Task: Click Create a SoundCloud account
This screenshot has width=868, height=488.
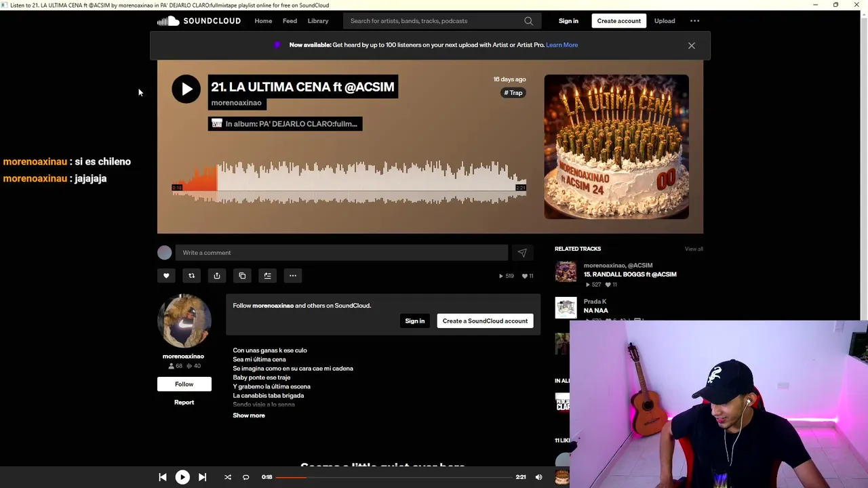Action: [485, 321]
